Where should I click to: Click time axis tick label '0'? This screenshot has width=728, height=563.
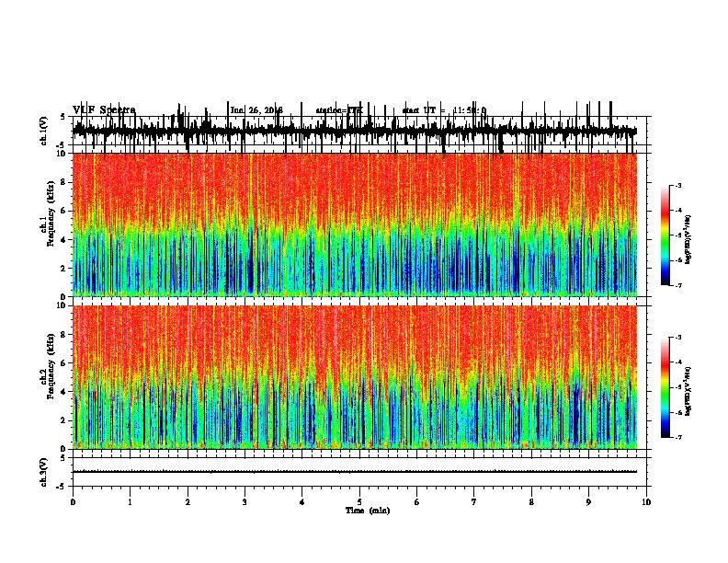coord(73,502)
